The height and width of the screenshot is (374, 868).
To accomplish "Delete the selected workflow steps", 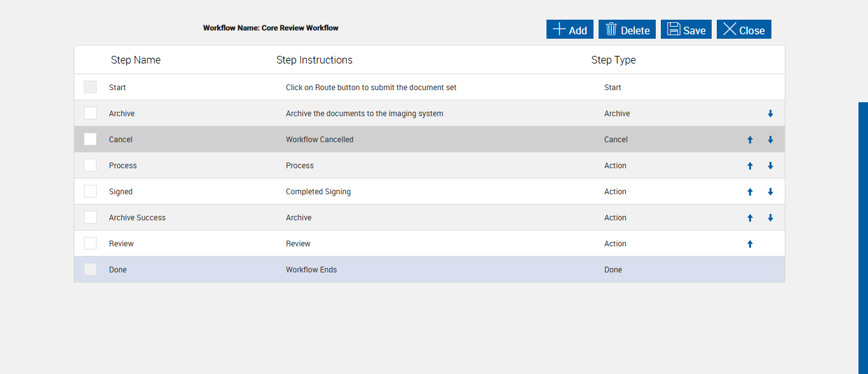I will click(627, 30).
